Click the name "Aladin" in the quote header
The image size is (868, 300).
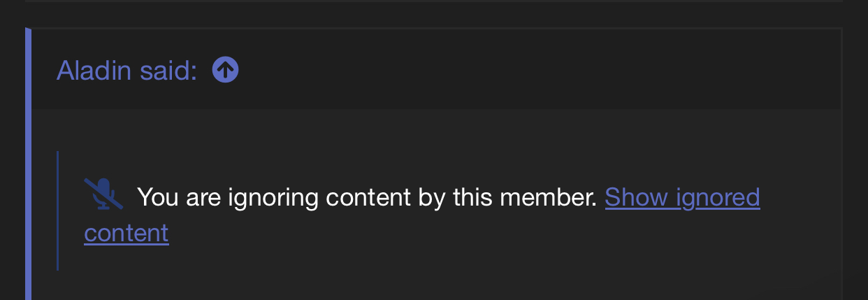pos(93,70)
